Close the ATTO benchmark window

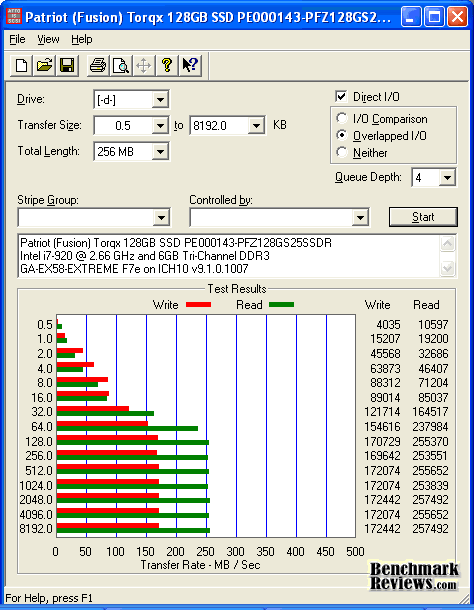pos(457,17)
